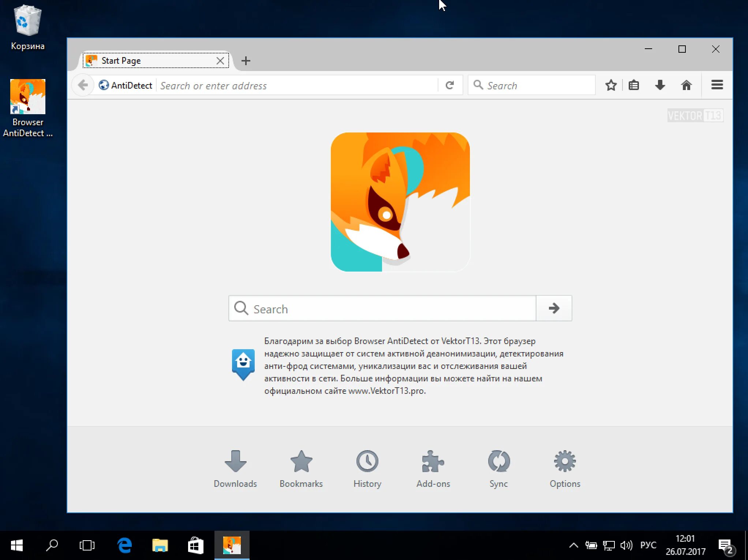
Task: Bookmark this page with the star icon
Action: tap(611, 85)
